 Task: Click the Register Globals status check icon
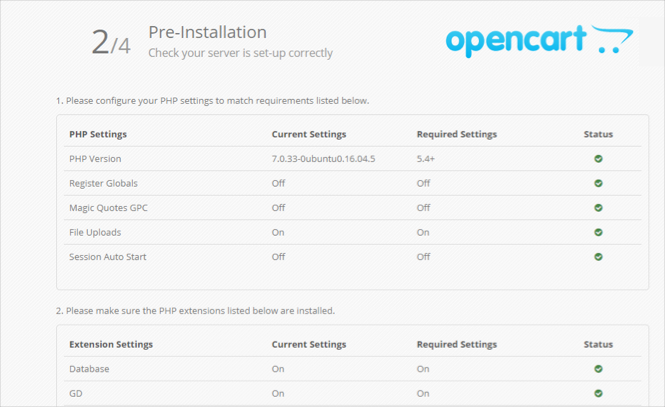tap(598, 183)
